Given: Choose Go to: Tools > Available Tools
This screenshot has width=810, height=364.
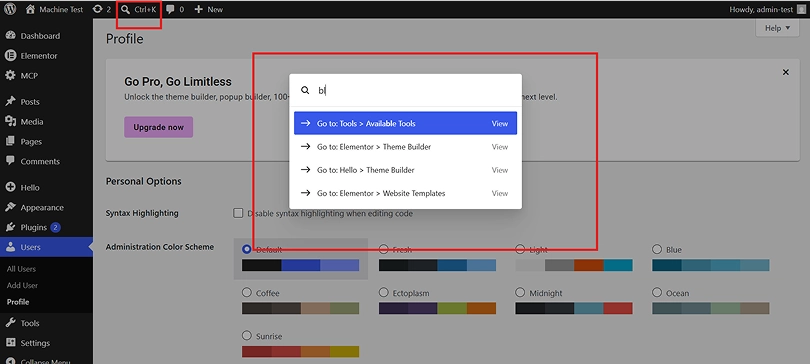Looking at the screenshot, I should (x=406, y=123).
